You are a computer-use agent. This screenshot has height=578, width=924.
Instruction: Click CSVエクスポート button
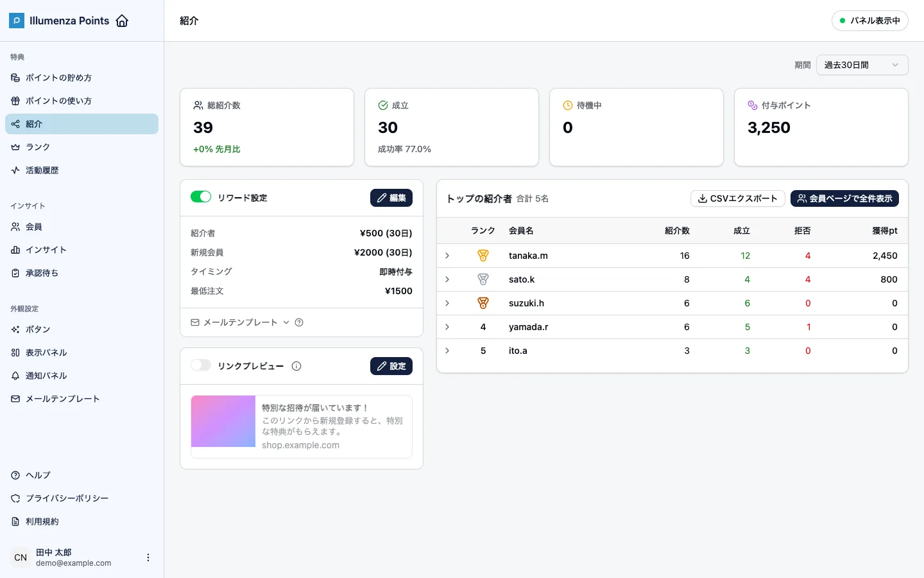click(x=738, y=198)
